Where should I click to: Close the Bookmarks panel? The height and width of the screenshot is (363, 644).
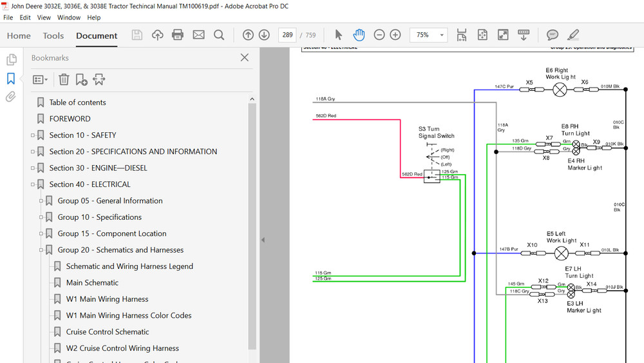coord(244,57)
